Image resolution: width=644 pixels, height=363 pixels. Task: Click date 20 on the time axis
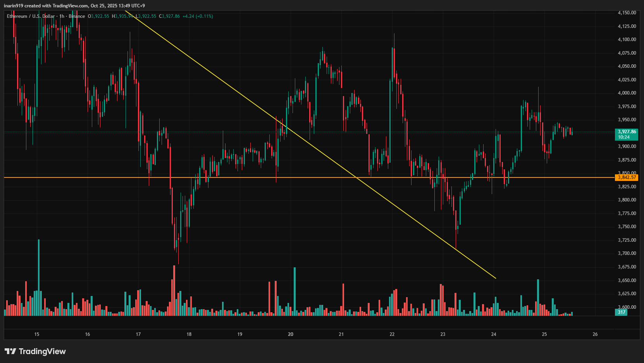tap(291, 334)
